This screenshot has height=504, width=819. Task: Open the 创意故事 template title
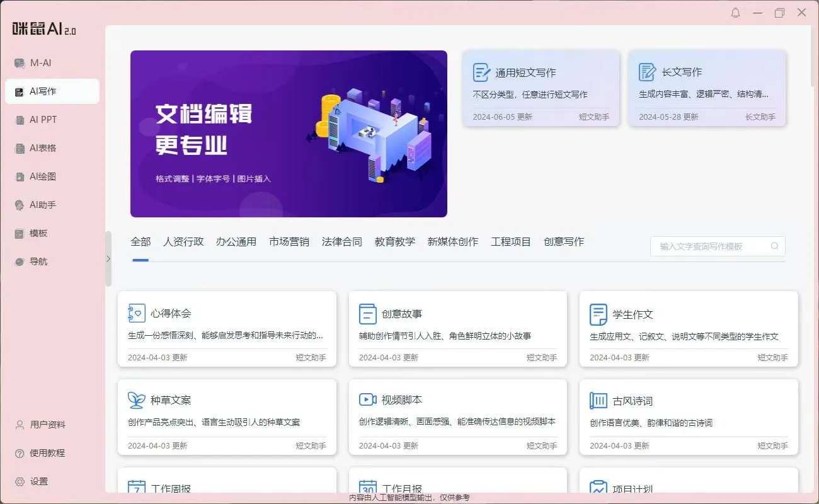[x=402, y=314]
